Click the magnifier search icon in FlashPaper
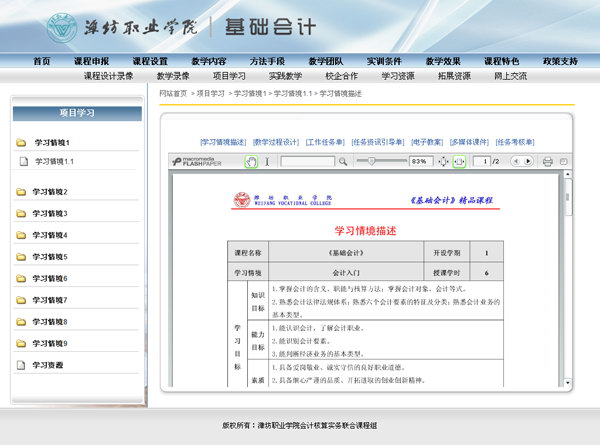 pos(343,162)
